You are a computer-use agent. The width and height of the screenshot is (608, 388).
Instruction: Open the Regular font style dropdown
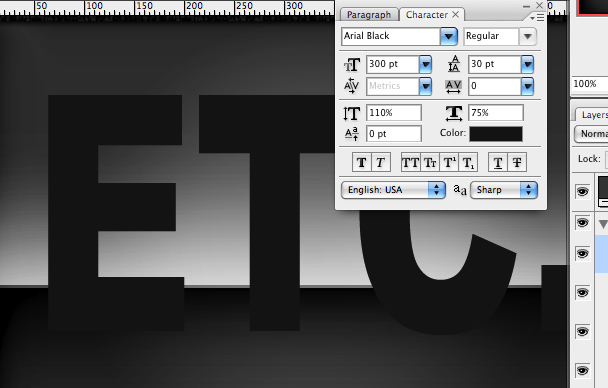click(x=527, y=36)
